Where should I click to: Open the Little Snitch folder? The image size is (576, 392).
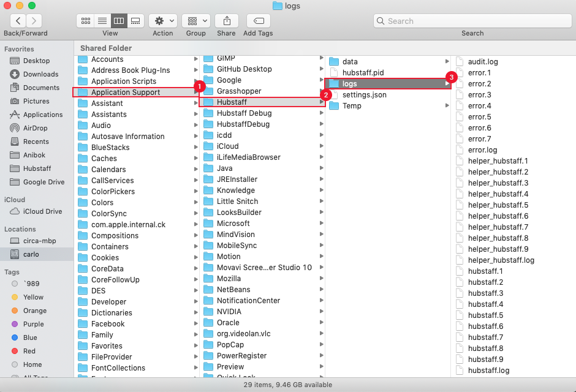(x=262, y=201)
